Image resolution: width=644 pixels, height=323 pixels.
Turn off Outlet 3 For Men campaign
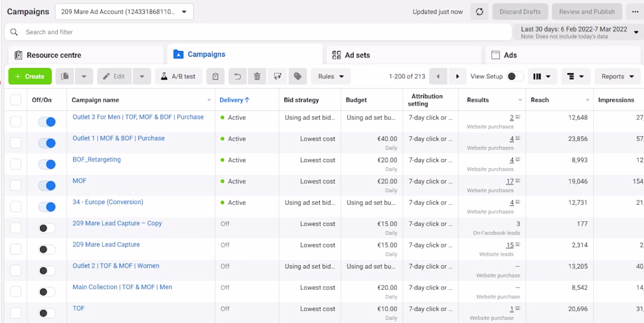(47, 122)
